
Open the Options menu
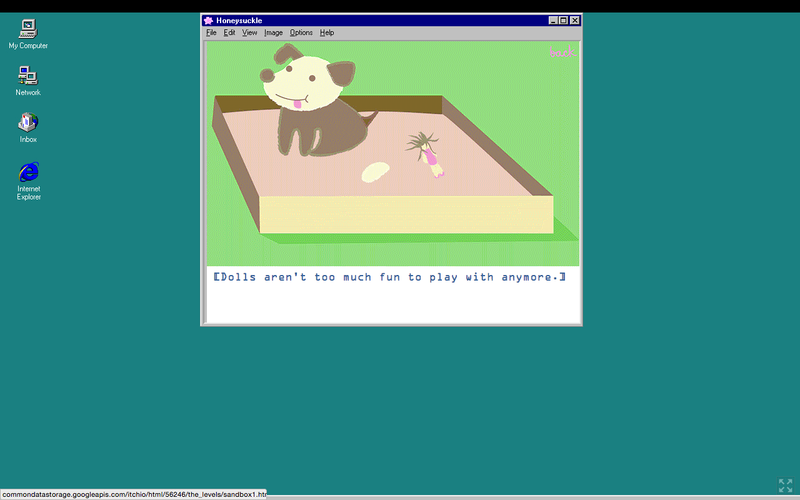coord(301,33)
